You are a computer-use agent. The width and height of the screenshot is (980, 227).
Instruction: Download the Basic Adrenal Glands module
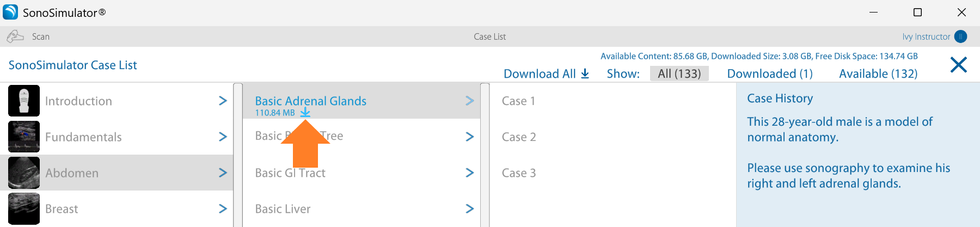(x=305, y=113)
